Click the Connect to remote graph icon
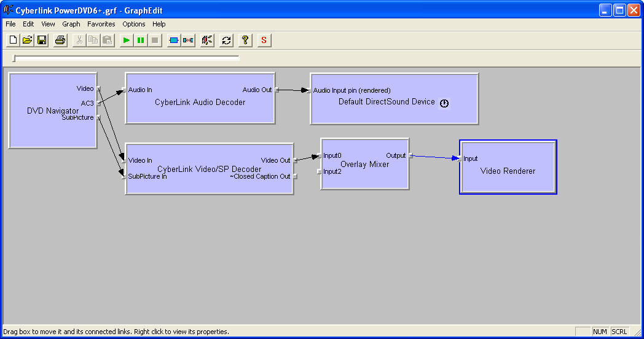The height and width of the screenshot is (339, 644). coord(207,40)
